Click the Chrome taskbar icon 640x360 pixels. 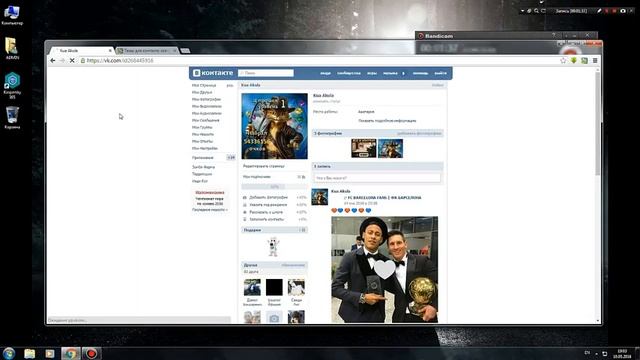71,353
